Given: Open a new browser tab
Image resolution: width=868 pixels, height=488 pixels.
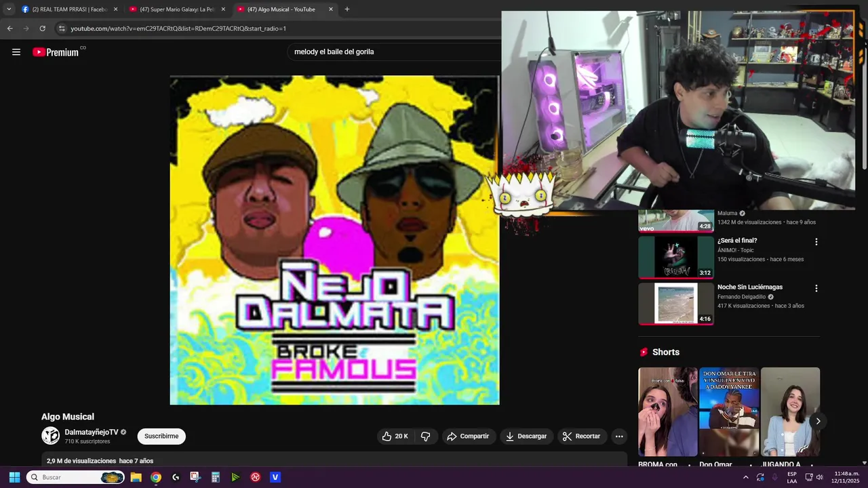Looking at the screenshot, I should tap(347, 9).
